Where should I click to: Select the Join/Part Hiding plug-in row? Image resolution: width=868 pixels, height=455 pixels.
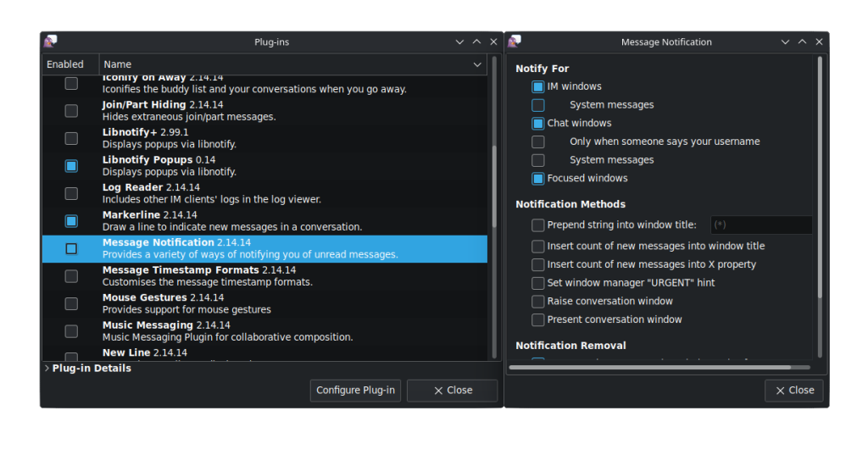point(264,111)
